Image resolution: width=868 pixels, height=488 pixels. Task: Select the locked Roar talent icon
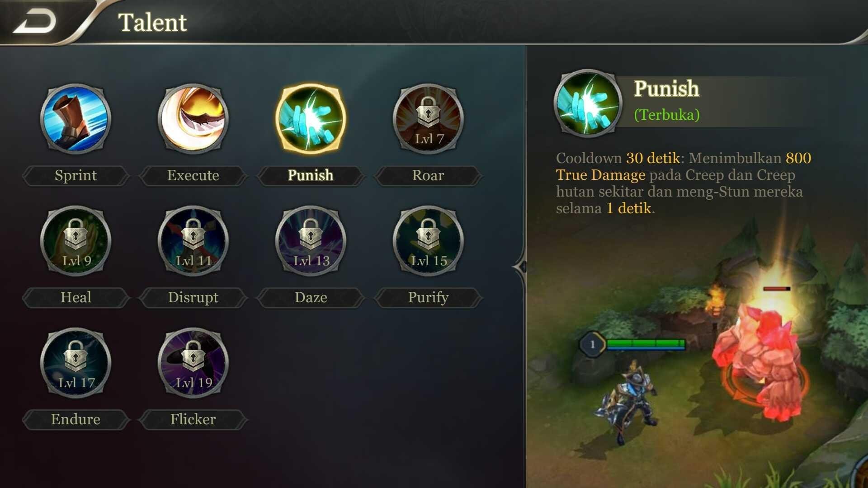pyautogui.click(x=428, y=119)
